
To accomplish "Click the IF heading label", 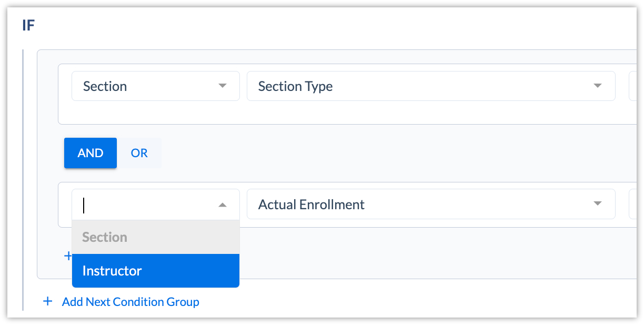I will tap(28, 25).
